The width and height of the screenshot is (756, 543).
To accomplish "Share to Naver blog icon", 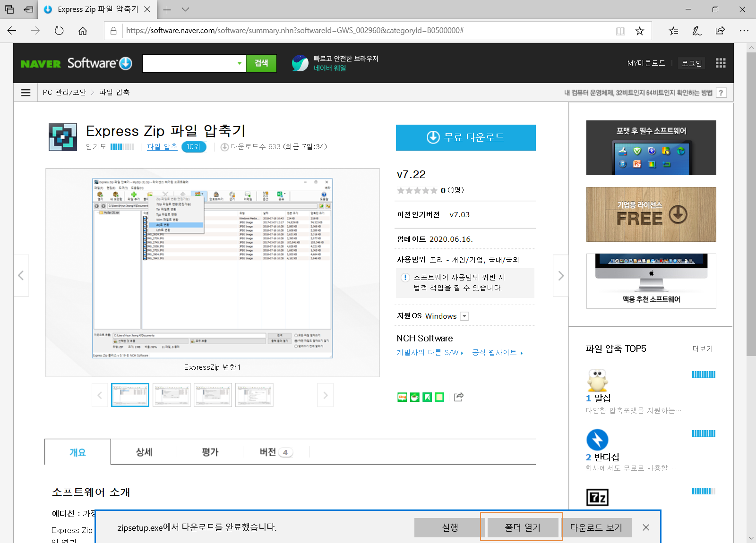I will [x=402, y=397].
